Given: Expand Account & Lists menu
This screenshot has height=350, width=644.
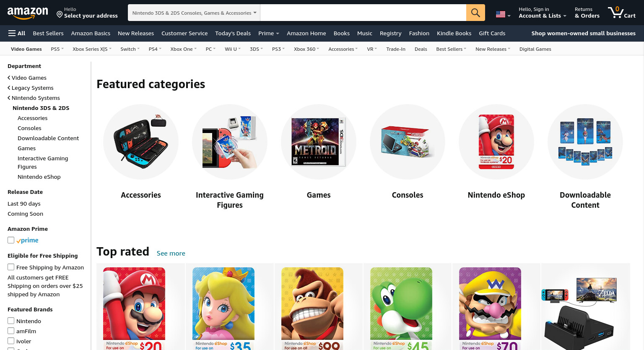Looking at the screenshot, I should [x=542, y=13].
